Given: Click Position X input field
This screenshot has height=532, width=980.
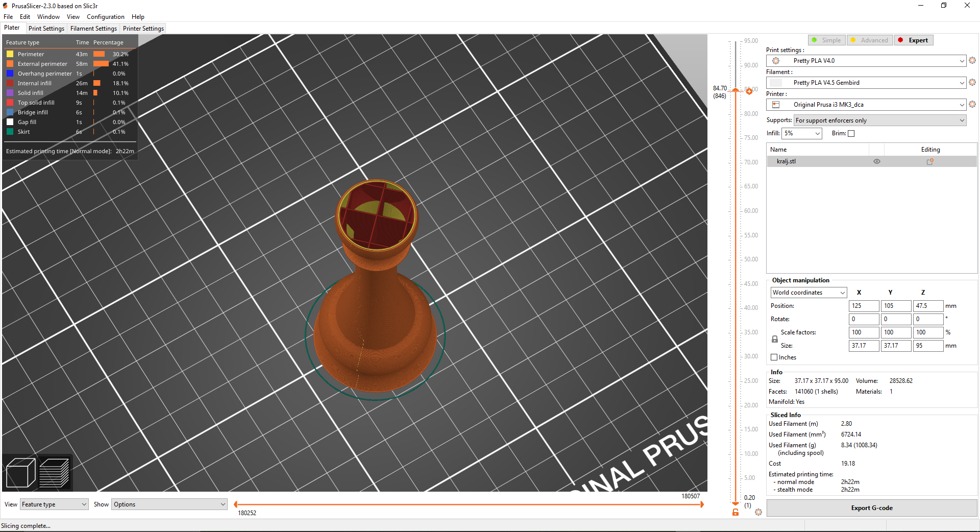Looking at the screenshot, I should 864,306.
